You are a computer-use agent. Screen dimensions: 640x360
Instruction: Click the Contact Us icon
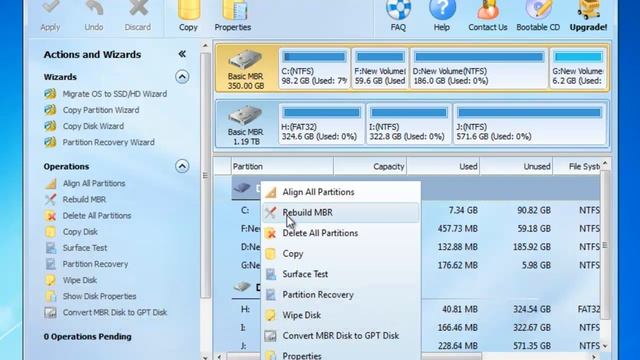488,10
